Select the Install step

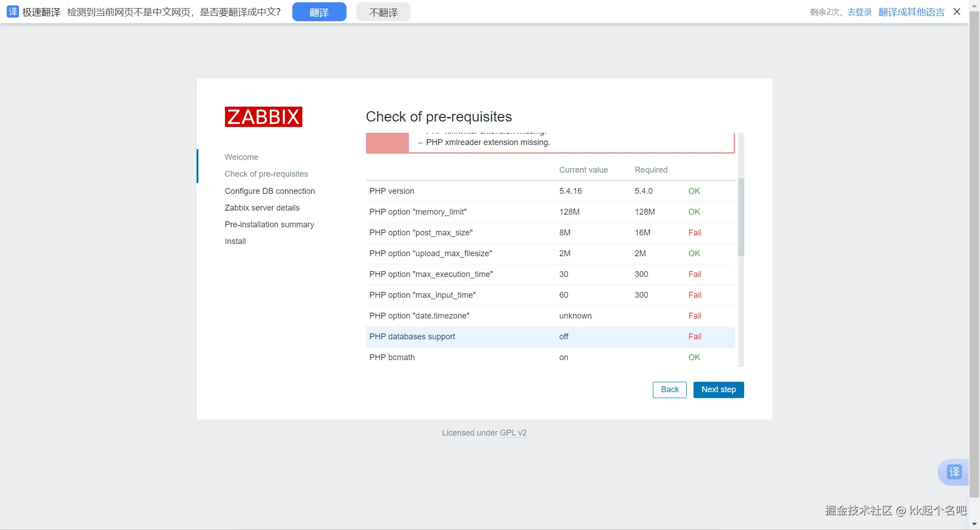click(235, 241)
